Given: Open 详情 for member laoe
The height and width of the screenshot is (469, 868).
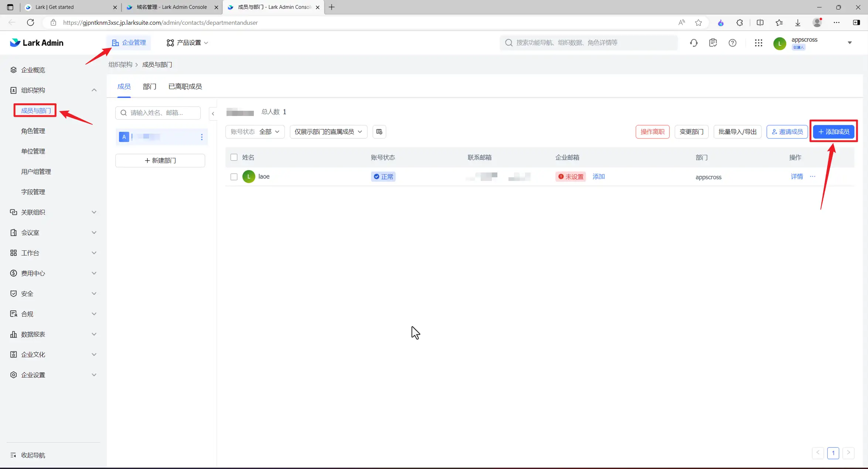Looking at the screenshot, I should tap(797, 177).
